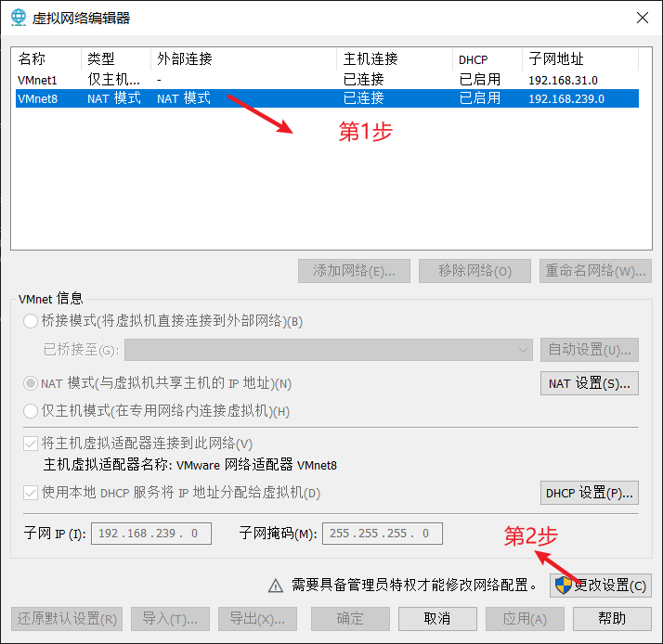Click the 子网掩码 input field
This screenshot has width=663, height=644.
(x=383, y=534)
